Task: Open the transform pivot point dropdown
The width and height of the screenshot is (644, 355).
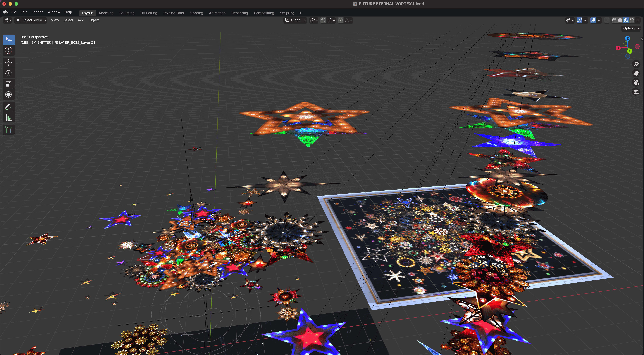Action: pos(314,20)
